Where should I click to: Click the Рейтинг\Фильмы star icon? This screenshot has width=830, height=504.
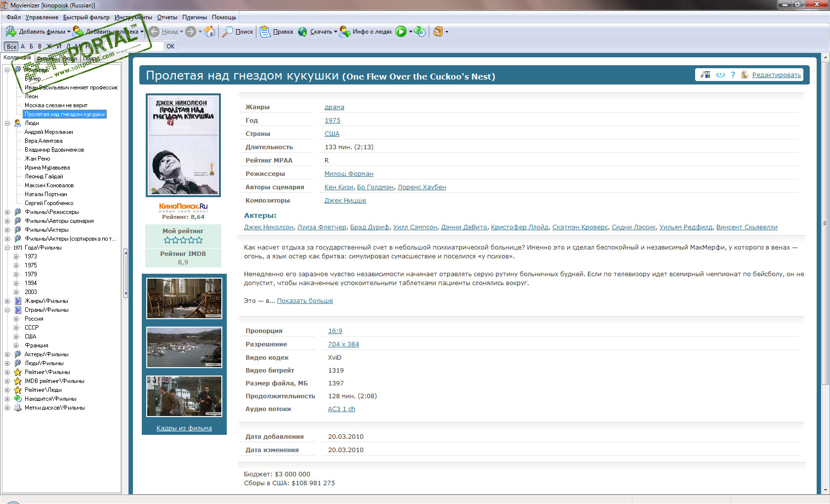tap(18, 372)
